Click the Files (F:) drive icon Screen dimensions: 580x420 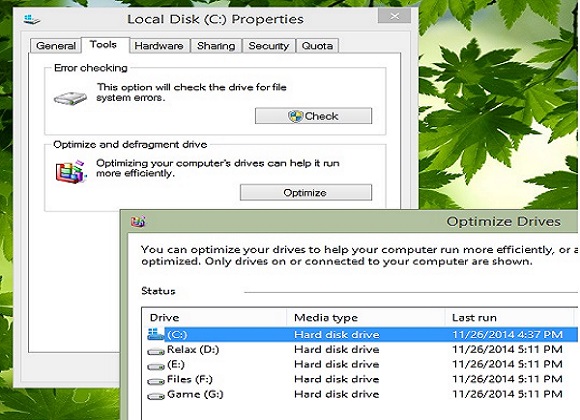[156, 381]
